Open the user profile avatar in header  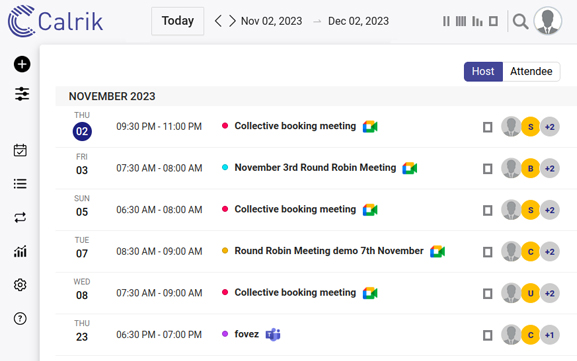tap(548, 21)
